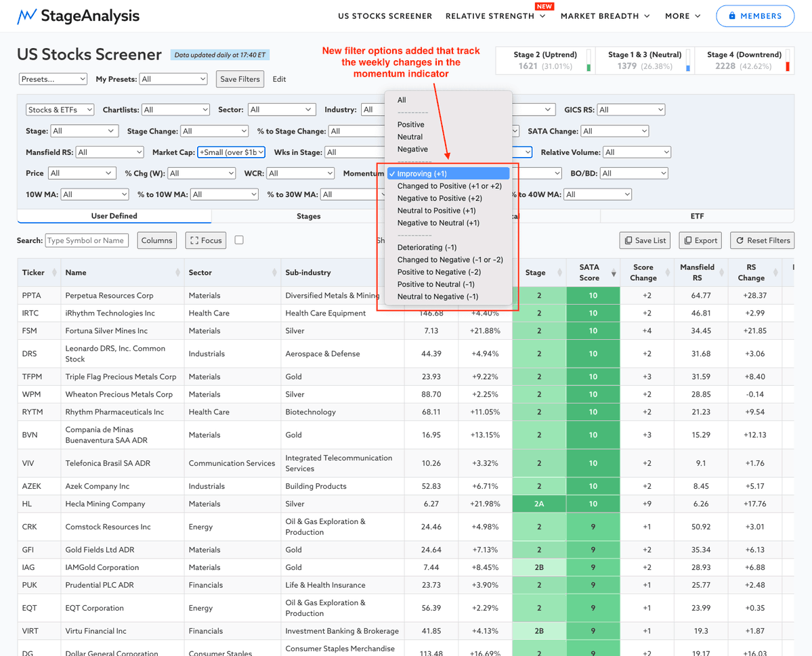Open the Mansfield RS dropdown
This screenshot has width=812, height=656.
(109, 152)
